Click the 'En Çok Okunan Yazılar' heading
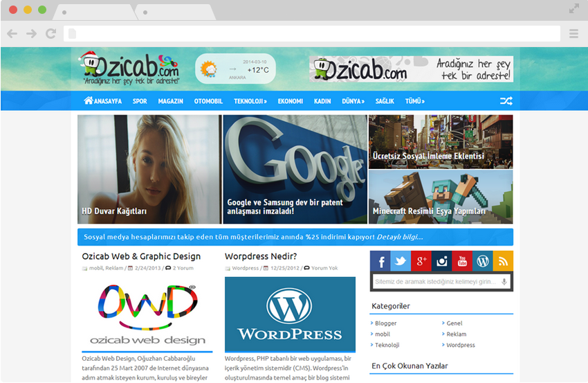This screenshot has width=588, height=383. click(x=410, y=366)
